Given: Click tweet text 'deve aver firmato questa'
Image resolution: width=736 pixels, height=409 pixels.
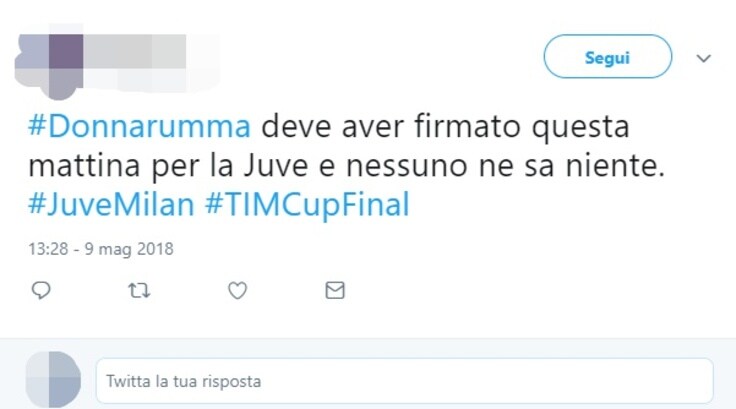Looking at the screenshot, I should coord(445,126).
